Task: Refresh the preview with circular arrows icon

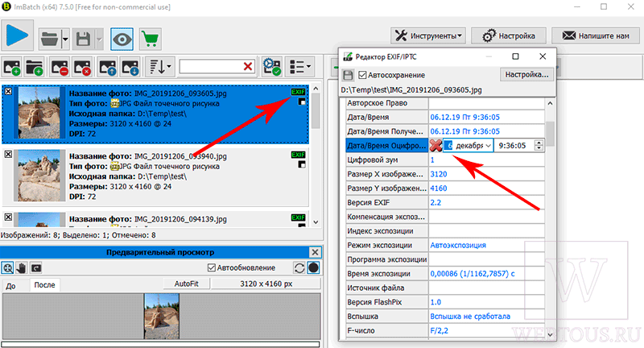Action: pos(299,268)
